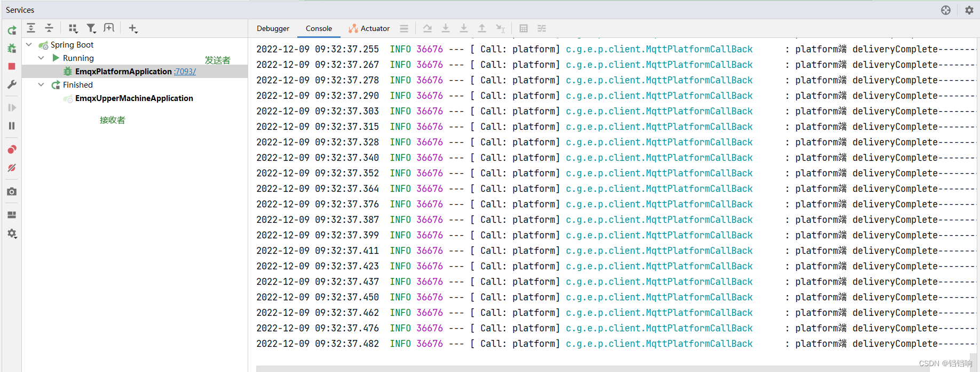Click MqttPlatformCallBack on the 09:32:37.303 line
Screen dimensions: 980x372
[x=699, y=111]
